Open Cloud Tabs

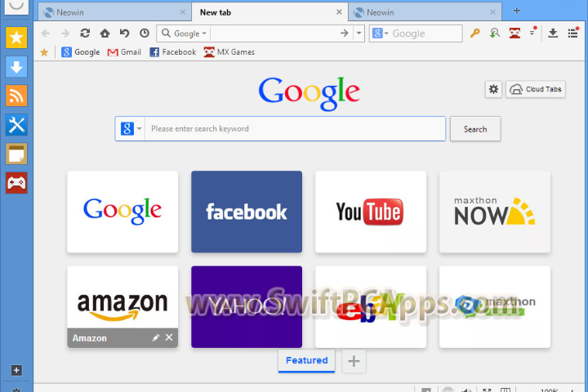(536, 89)
